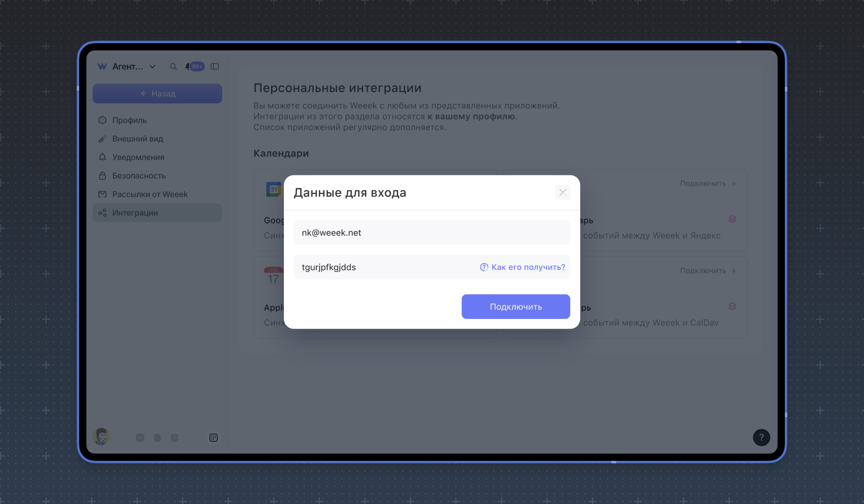Open the apps grid icon in sidebar footer
The image size is (864, 504).
(214, 438)
